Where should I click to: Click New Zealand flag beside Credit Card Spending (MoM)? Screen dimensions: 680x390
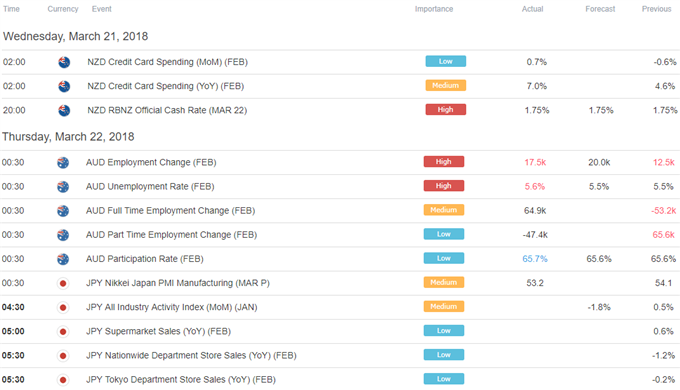tap(64, 62)
